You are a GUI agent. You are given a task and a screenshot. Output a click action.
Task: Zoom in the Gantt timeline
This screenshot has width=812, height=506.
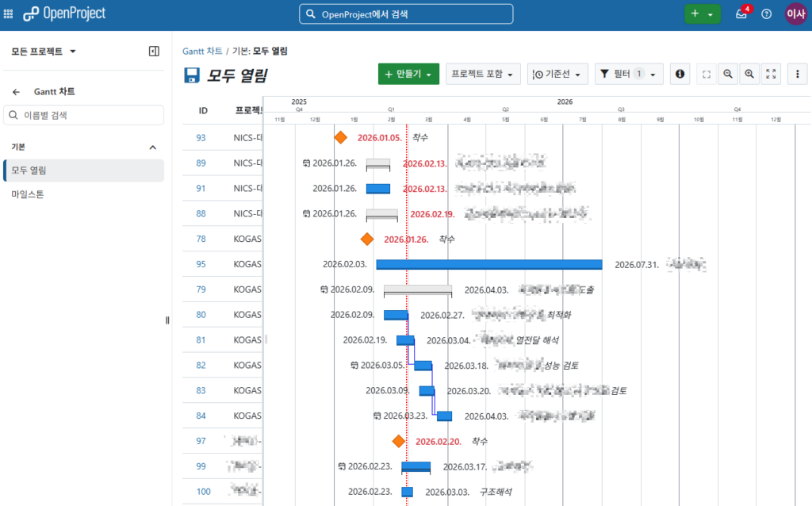click(x=749, y=74)
